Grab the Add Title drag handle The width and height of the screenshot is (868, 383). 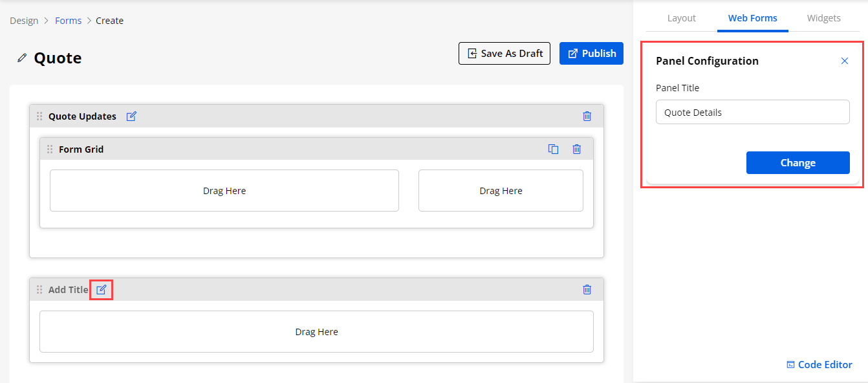[x=39, y=290]
